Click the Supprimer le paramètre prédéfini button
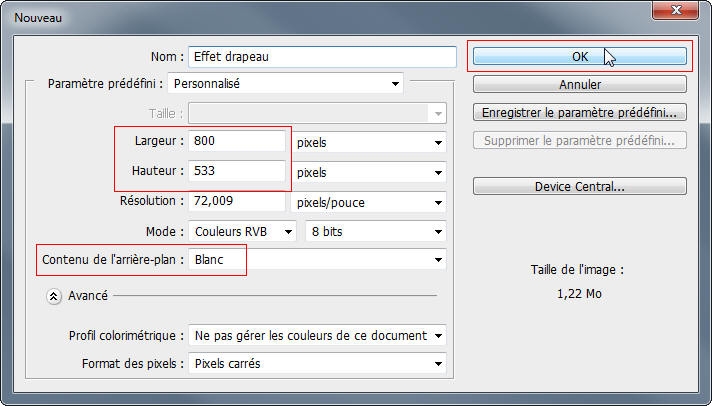This screenshot has width=712, height=406. click(x=580, y=140)
